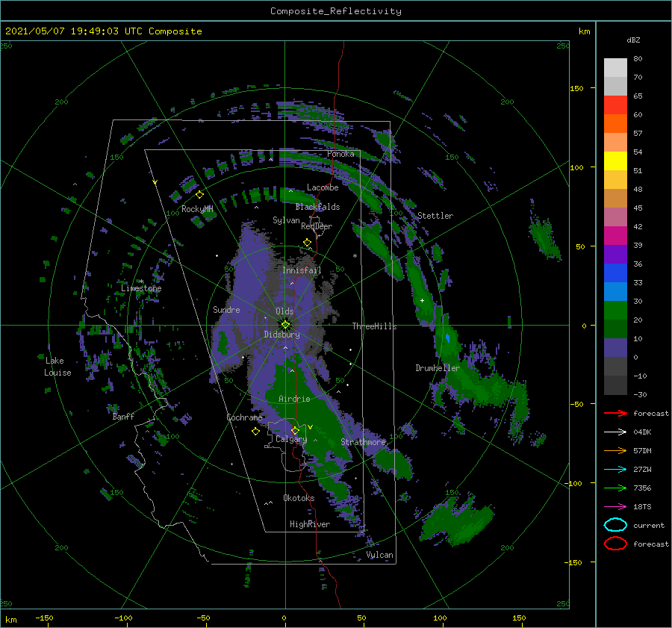Image resolution: width=672 pixels, height=628 pixels.
Task: Click the Vulcan label
Action: 379,555
